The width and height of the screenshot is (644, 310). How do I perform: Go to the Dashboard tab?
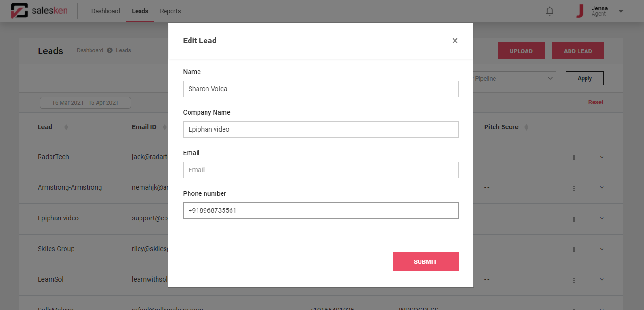[x=106, y=11]
